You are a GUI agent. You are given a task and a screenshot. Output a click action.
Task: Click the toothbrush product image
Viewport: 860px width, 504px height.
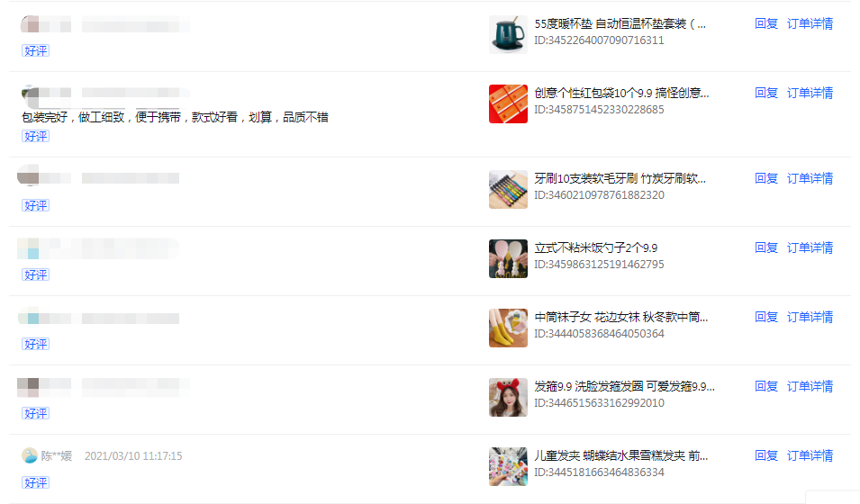click(x=508, y=189)
